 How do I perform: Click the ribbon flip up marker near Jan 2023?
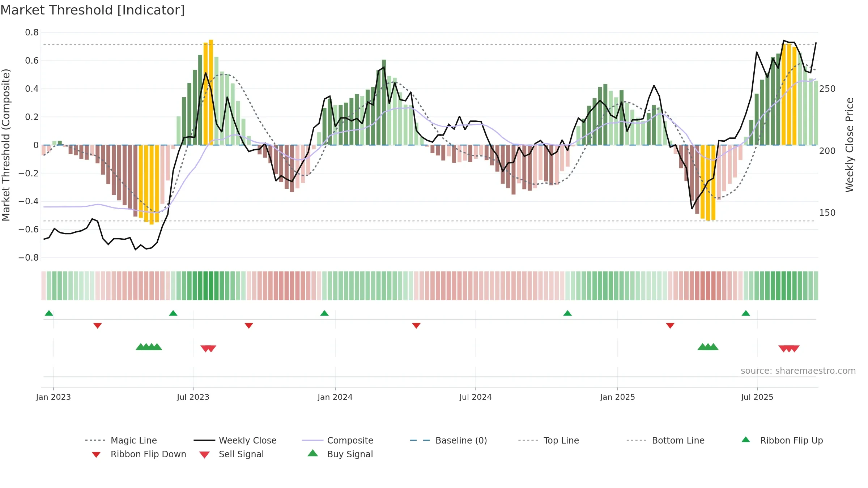pos(49,313)
